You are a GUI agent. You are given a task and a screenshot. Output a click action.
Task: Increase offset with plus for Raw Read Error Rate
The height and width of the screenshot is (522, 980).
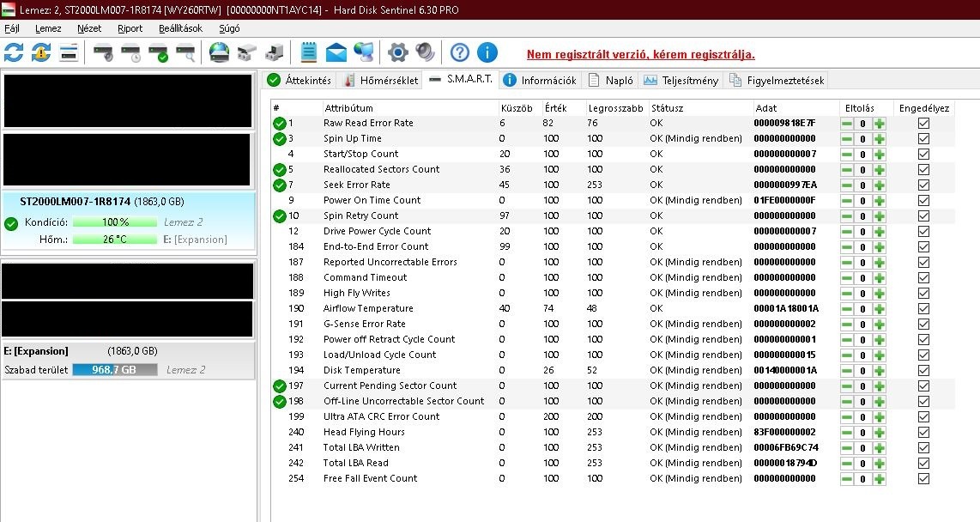(x=880, y=123)
